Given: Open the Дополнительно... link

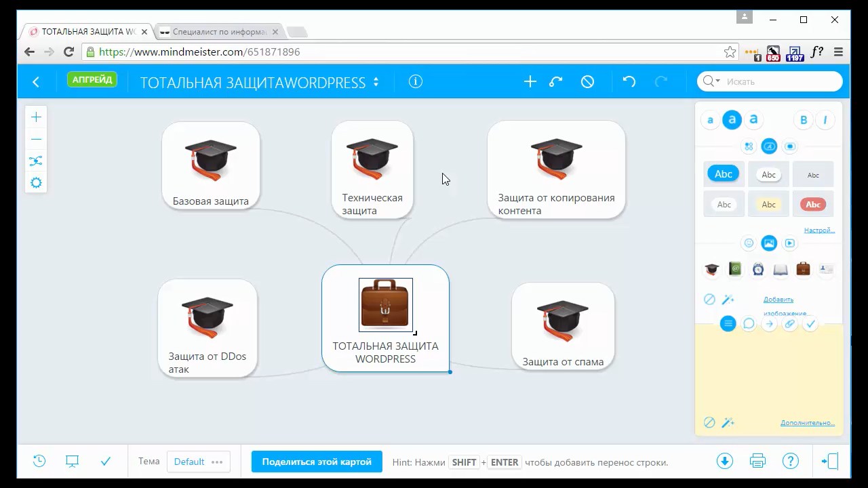Looking at the screenshot, I should click(807, 423).
